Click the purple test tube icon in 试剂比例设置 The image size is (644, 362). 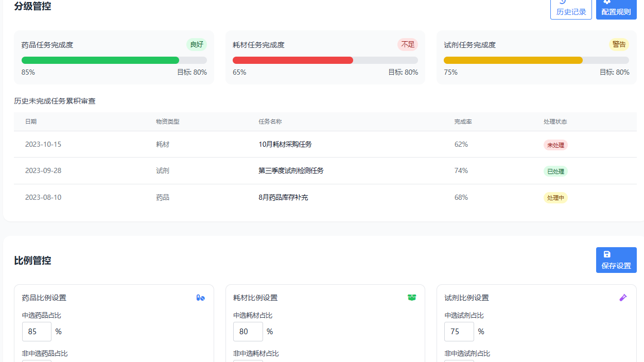point(623,298)
